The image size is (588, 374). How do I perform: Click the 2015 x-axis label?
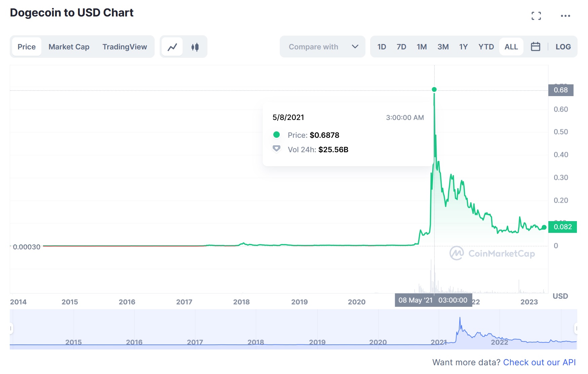click(70, 302)
